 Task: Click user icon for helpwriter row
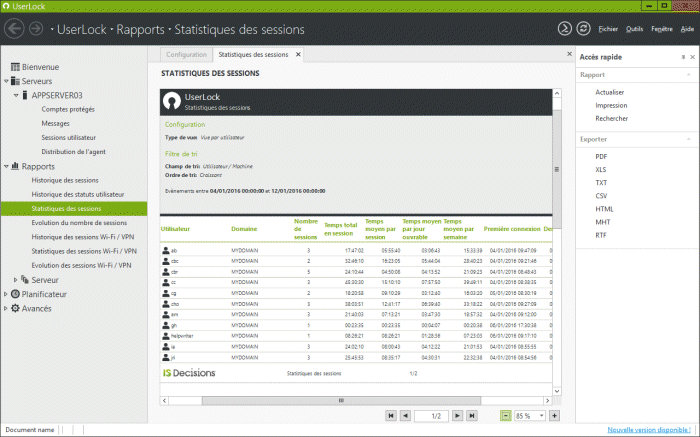166,336
